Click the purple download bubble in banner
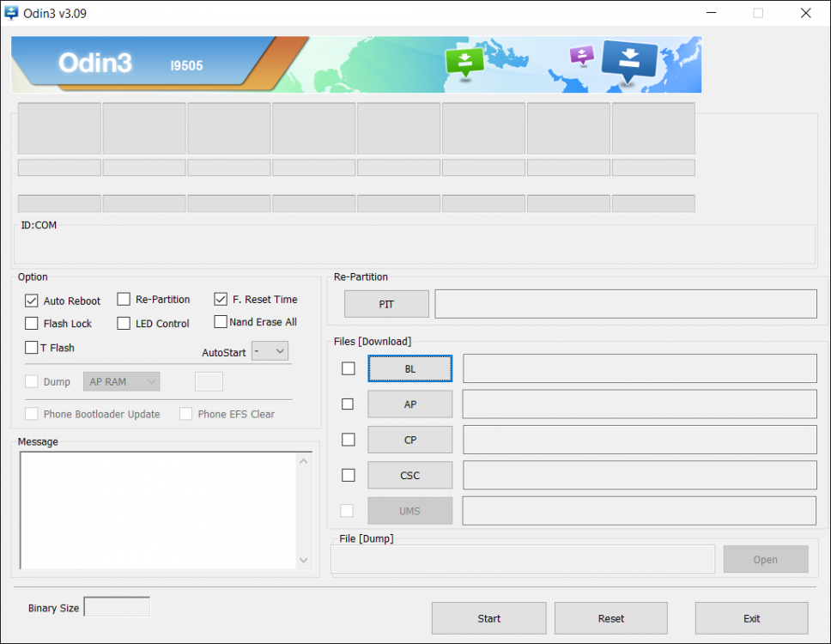This screenshot has width=831, height=644. coord(582,56)
